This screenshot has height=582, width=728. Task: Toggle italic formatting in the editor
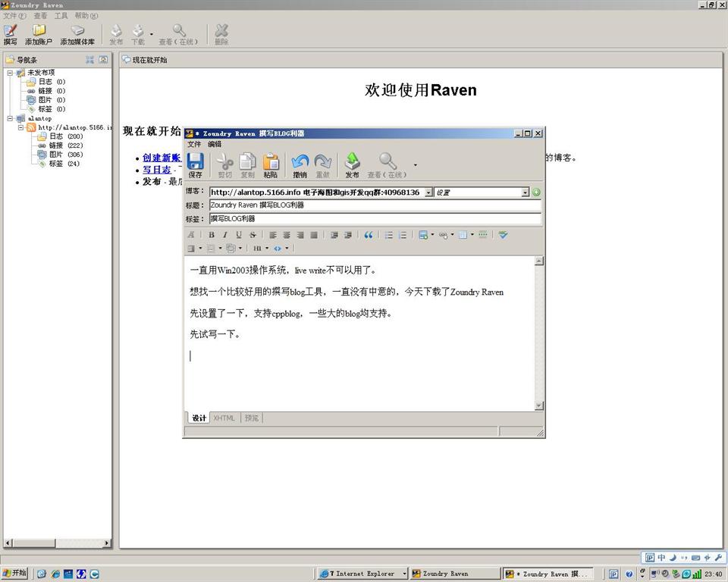(x=225, y=235)
